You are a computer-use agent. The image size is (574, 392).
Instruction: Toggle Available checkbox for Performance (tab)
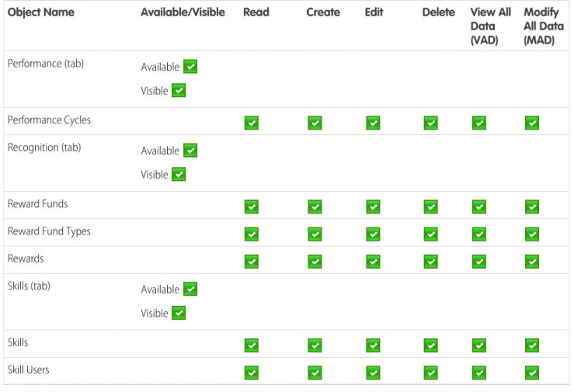[190, 67]
